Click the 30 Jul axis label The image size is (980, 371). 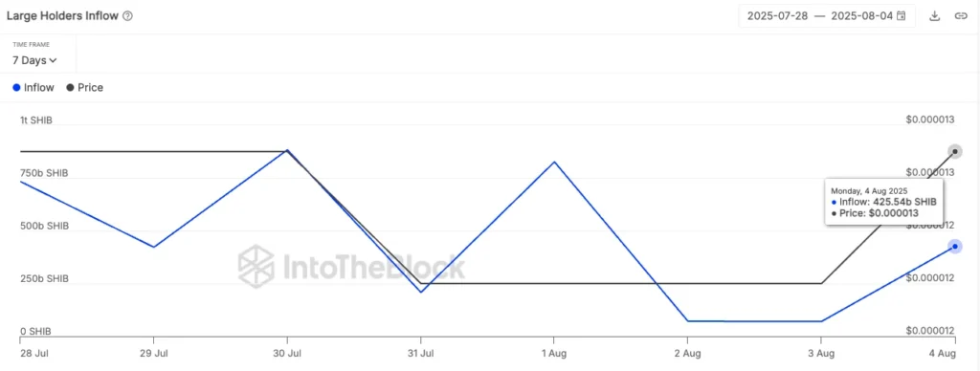(x=287, y=353)
